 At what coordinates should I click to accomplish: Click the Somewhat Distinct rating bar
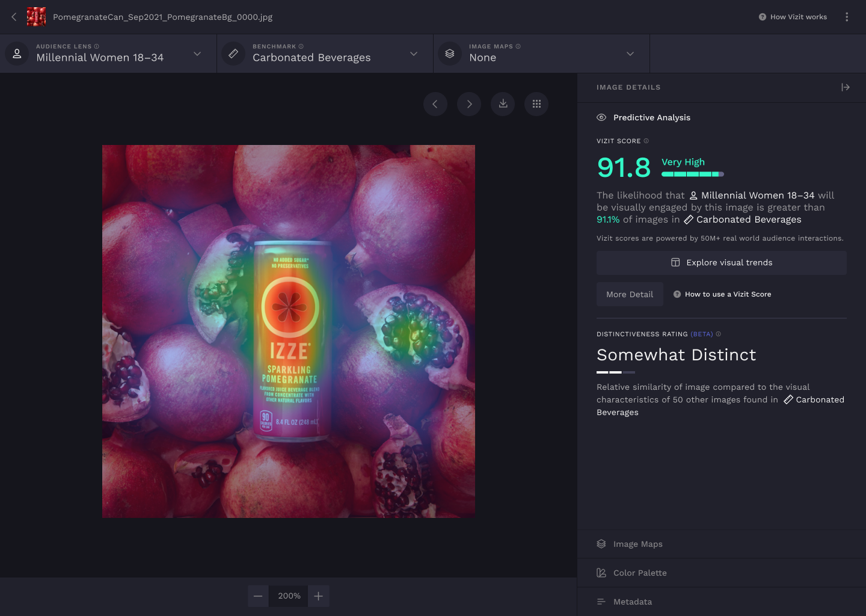616,372
